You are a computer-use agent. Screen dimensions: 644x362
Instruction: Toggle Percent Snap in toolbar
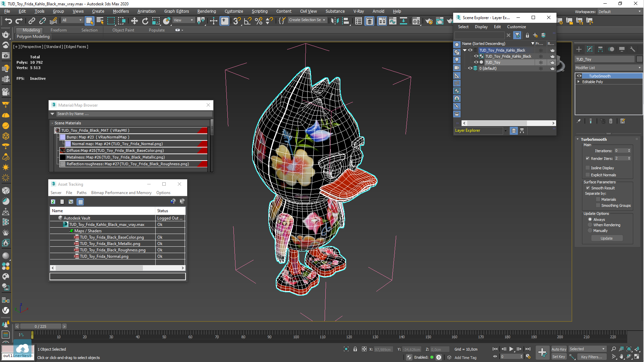(x=258, y=21)
